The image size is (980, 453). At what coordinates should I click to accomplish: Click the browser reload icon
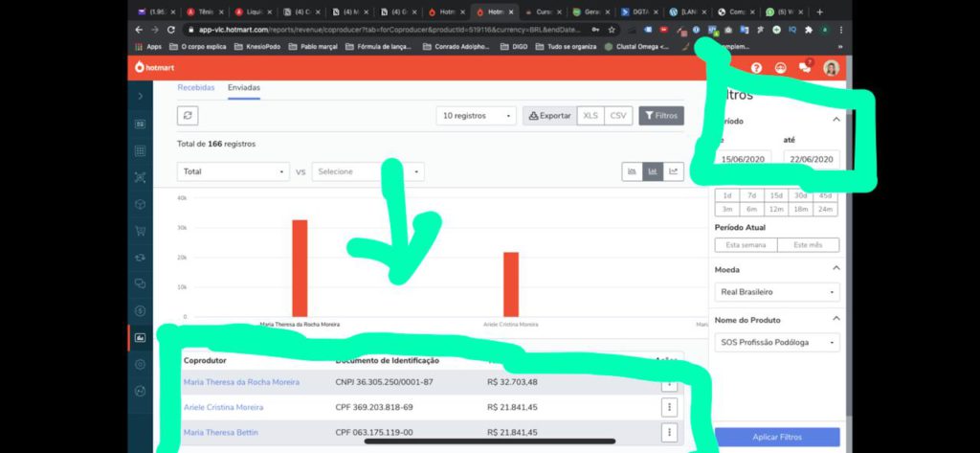171,30
